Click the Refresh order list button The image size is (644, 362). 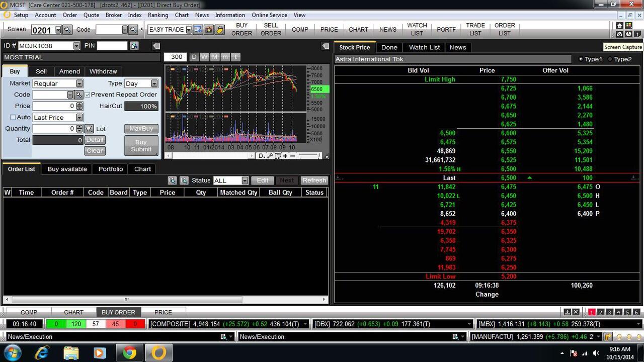point(314,180)
